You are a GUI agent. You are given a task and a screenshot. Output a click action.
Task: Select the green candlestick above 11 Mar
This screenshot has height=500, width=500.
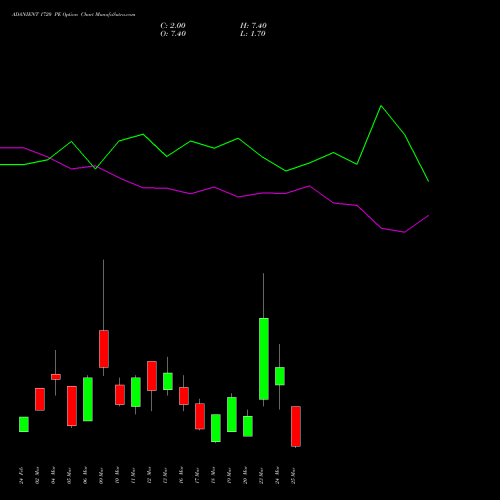136,392
